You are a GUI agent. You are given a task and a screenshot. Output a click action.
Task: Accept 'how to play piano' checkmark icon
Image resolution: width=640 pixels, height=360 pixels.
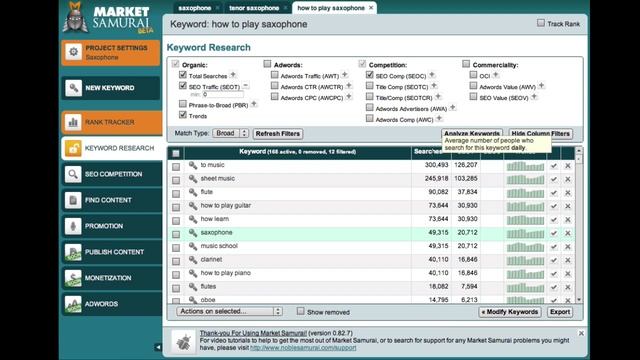[554, 273]
